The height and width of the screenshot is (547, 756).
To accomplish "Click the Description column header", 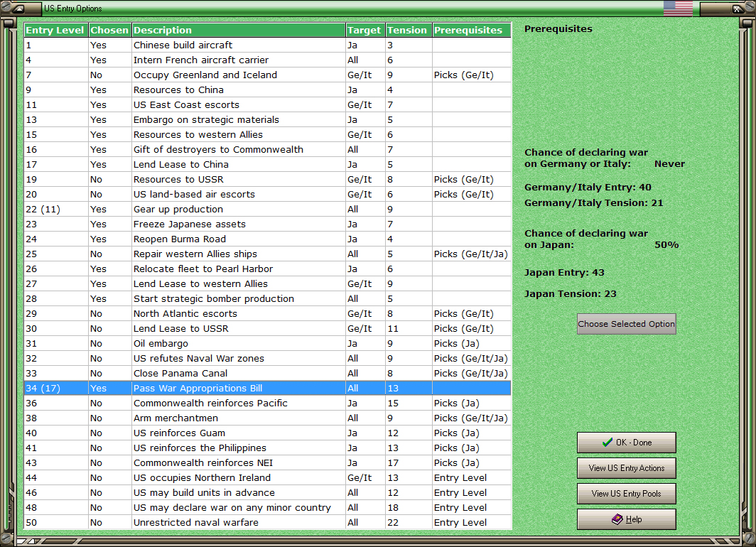I will pyautogui.click(x=238, y=30).
